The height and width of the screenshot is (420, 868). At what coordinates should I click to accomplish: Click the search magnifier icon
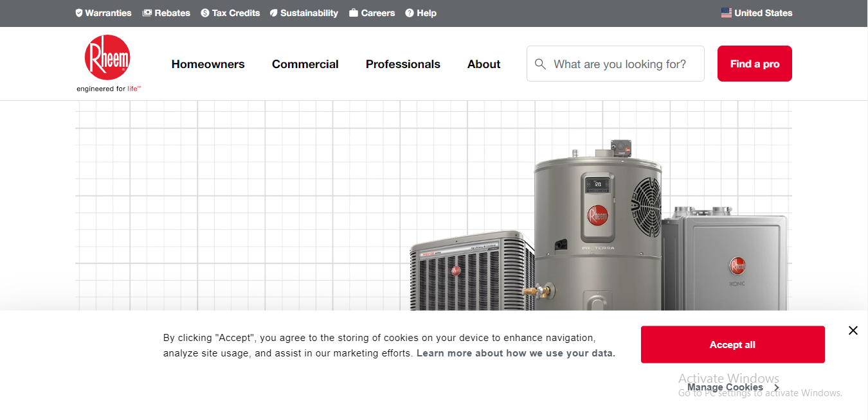(x=541, y=64)
